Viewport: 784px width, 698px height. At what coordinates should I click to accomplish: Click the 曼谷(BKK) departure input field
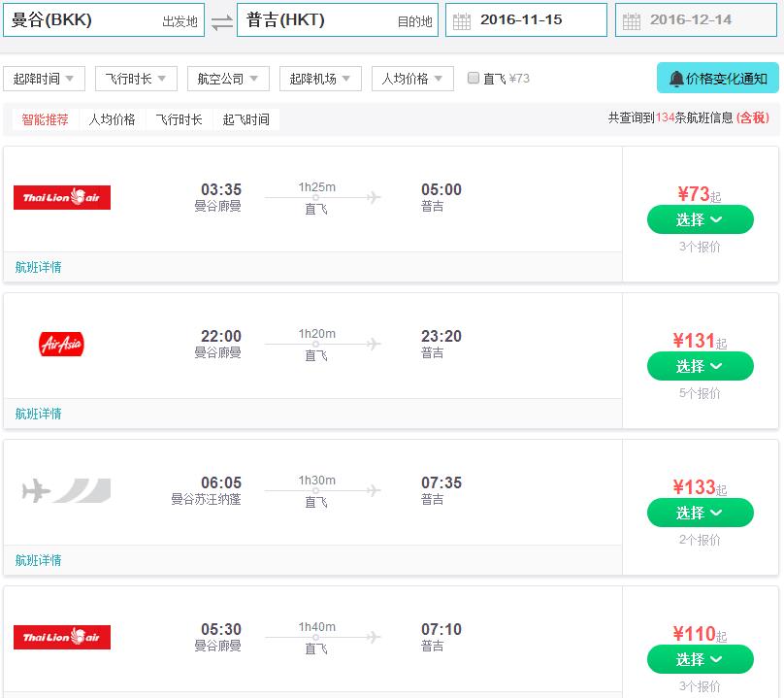(104, 20)
